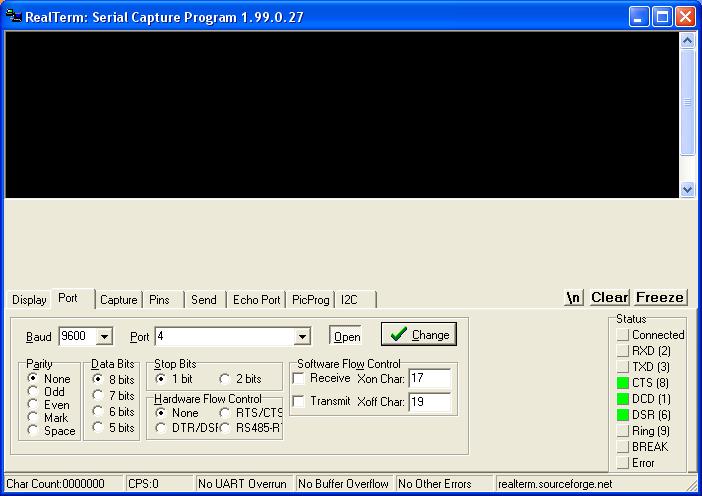Click the RealTerm title bar app icon
Image resolution: width=702 pixels, height=496 pixels.
13,17
